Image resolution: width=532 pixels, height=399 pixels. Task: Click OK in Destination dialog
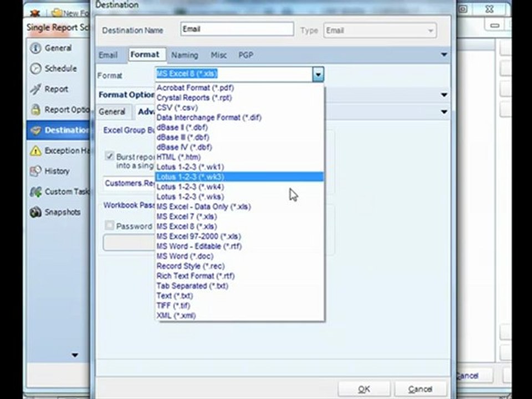pos(364,389)
